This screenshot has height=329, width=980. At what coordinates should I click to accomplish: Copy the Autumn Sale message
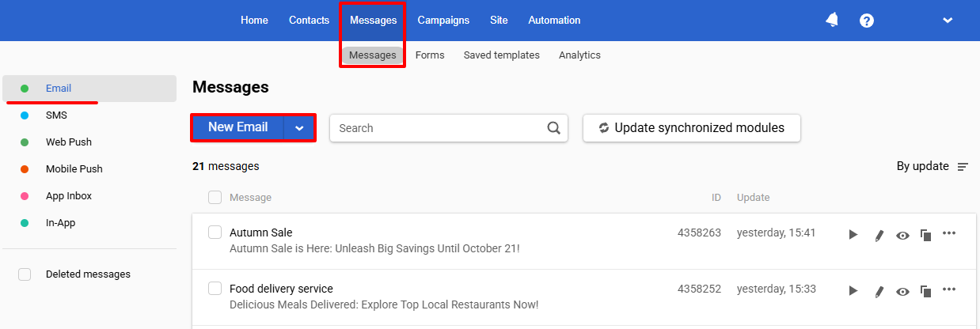(925, 235)
